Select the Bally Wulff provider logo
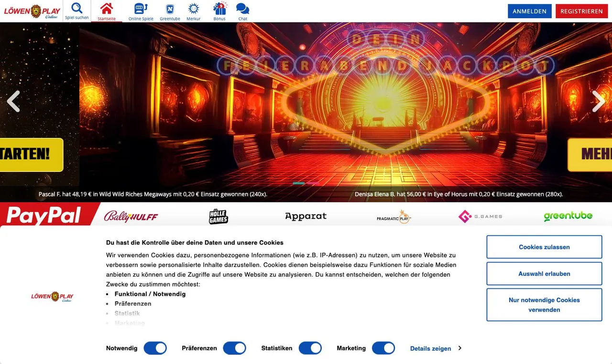This screenshot has width=612, height=364. 131,216
